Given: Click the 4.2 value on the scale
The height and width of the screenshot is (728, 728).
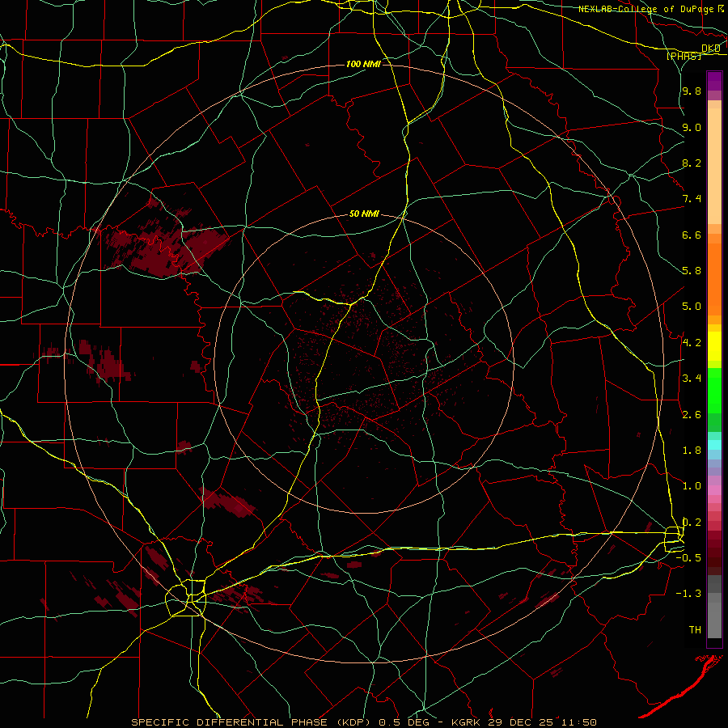Looking at the screenshot, I should (692, 343).
